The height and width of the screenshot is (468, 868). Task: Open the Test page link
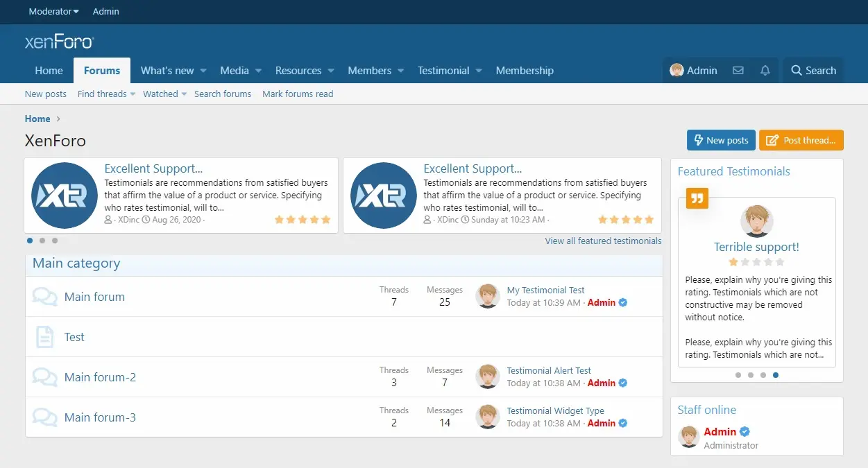click(x=74, y=337)
